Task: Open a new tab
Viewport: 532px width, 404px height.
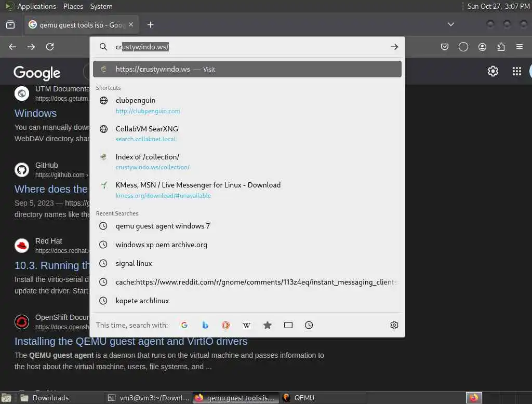Action: [150, 25]
